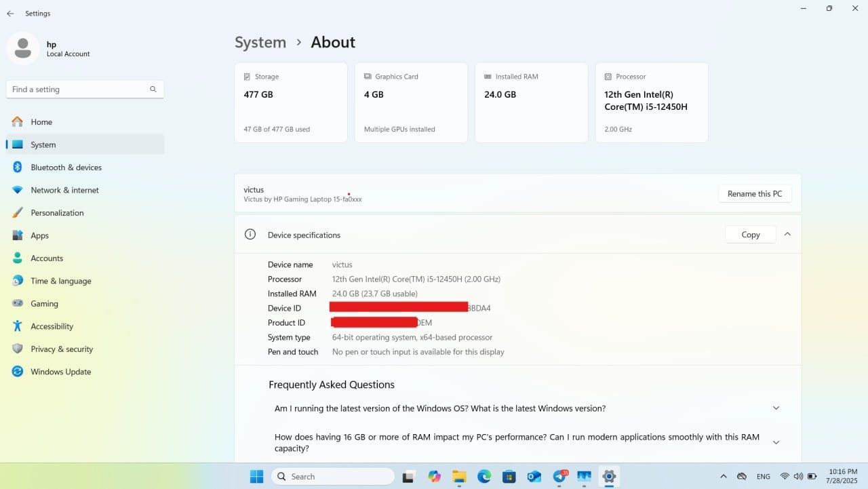Launch Copilot from the taskbar
This screenshot has height=489, width=868.
435,477
